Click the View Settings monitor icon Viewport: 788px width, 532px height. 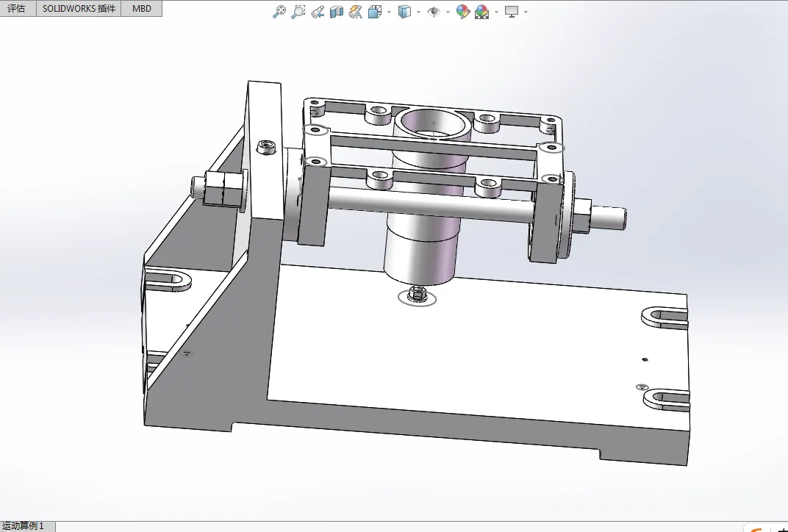click(x=512, y=12)
